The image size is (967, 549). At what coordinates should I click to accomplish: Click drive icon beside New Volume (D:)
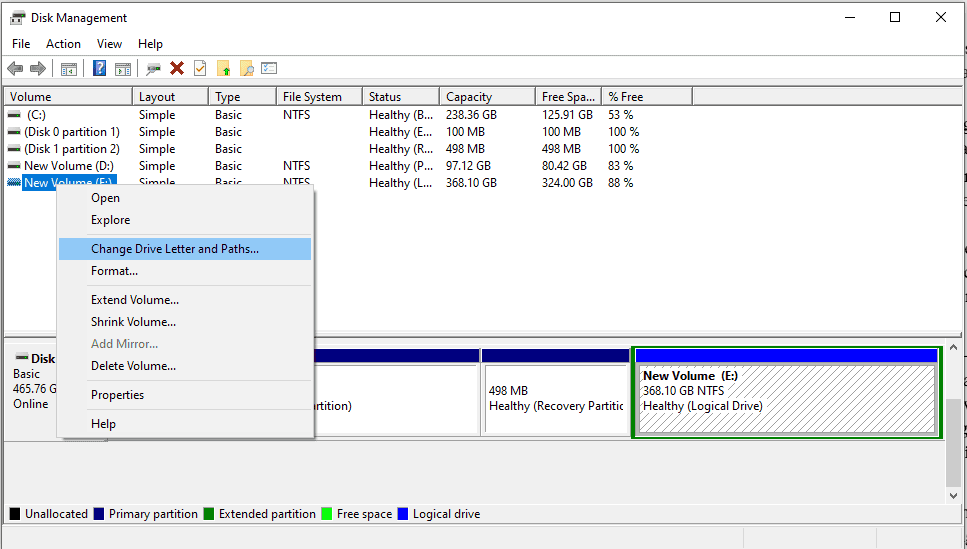[x=14, y=166]
